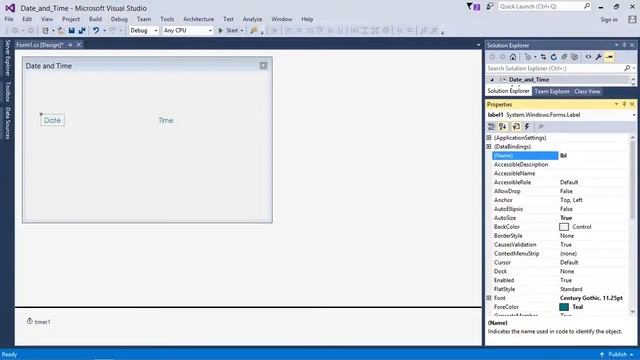Click the Publish button in status bar
Screen dimensions: 640x360
(x=617, y=354)
